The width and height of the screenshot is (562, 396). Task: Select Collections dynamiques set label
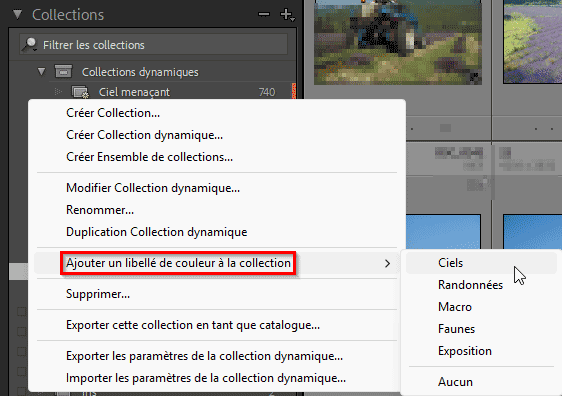coord(140,72)
